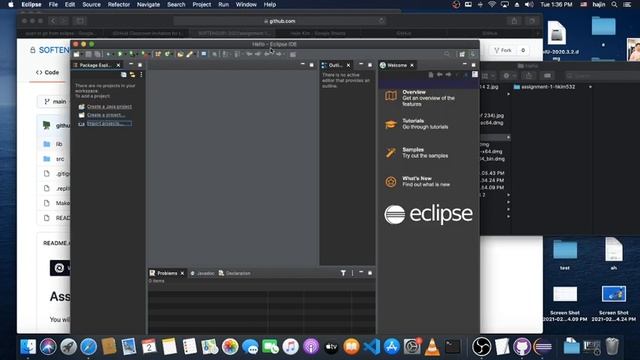This screenshot has width=640, height=360.
Task: Open Package Explorer view menu (three dots)
Action: pyautogui.click(x=141, y=75)
